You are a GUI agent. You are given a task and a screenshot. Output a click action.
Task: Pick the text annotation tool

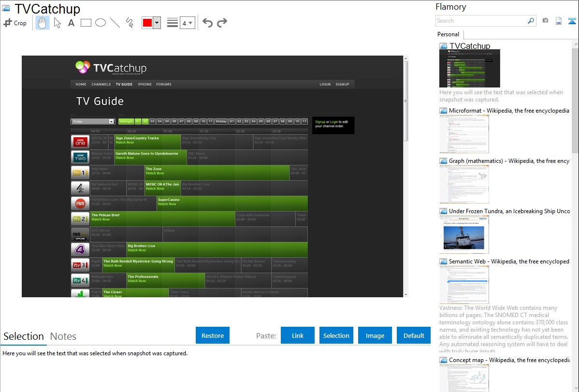71,23
